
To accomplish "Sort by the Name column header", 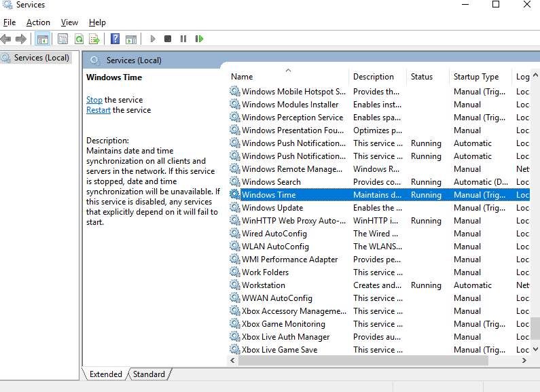I will [x=288, y=77].
